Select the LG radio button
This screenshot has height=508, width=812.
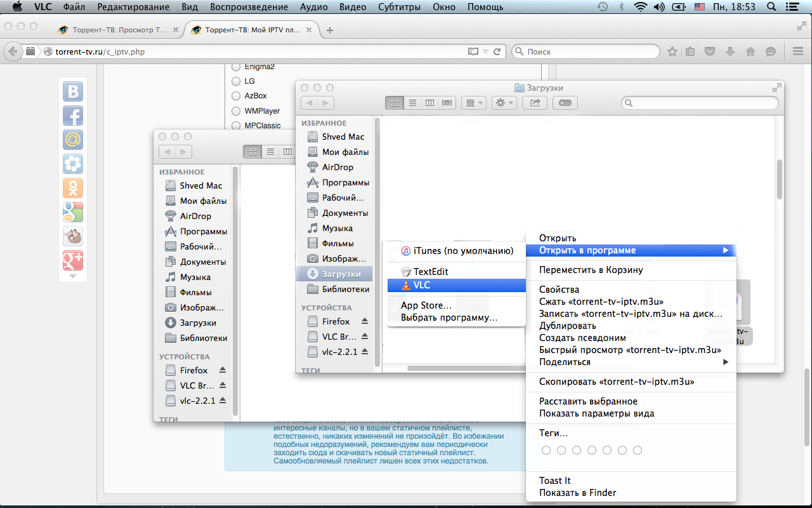point(236,81)
